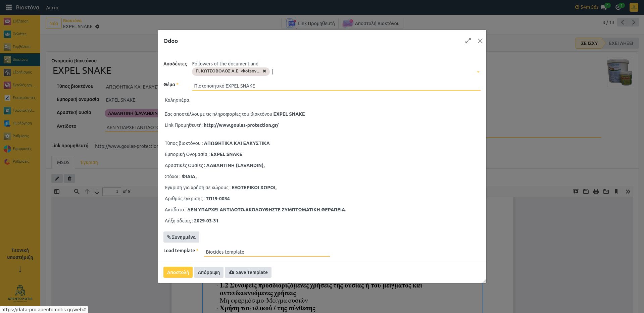This screenshot has height=313, width=644.
Task: Click the Θέμα subject field
Action: 336,86
